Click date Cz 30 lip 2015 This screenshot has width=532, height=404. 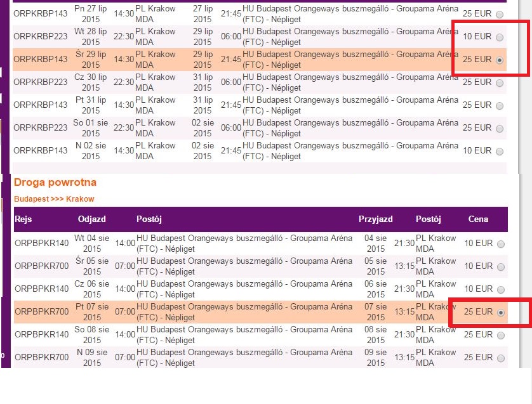[x=91, y=82]
